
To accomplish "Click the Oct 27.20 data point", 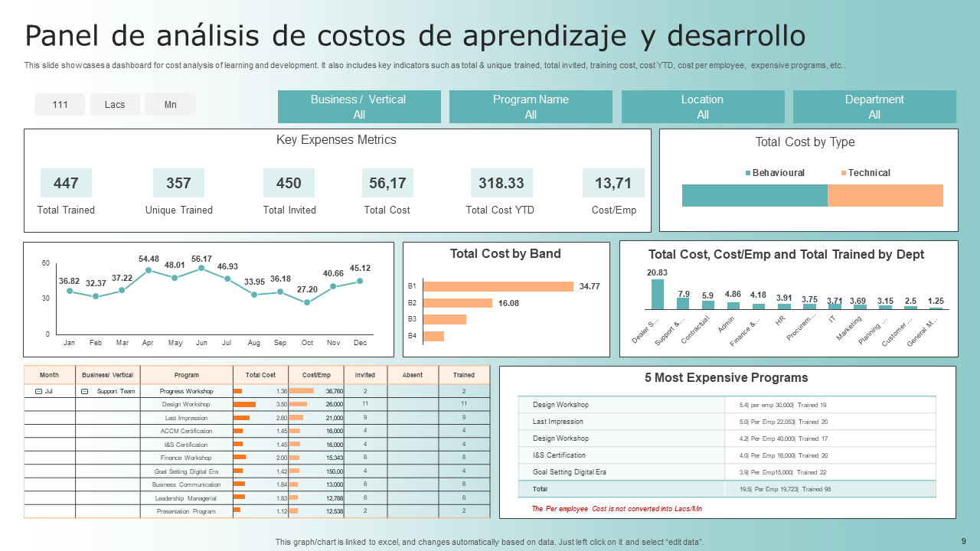I will (307, 302).
